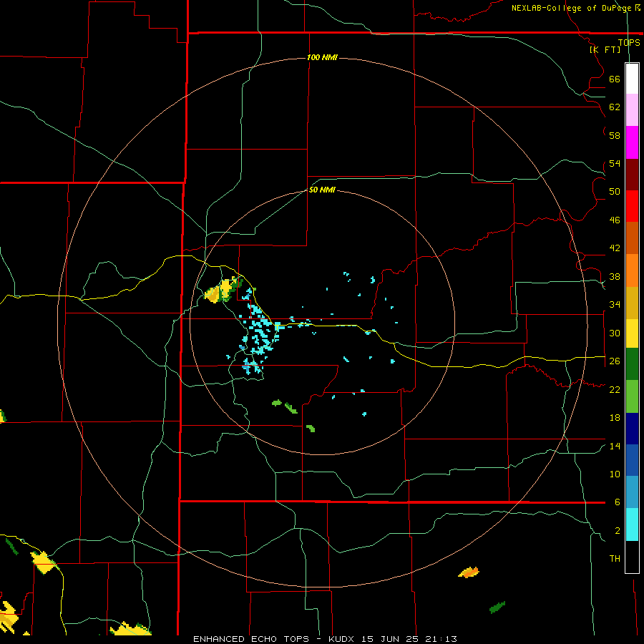Click the legend value 58
Image resolution: width=644 pixels, height=644 pixels.
(615, 135)
